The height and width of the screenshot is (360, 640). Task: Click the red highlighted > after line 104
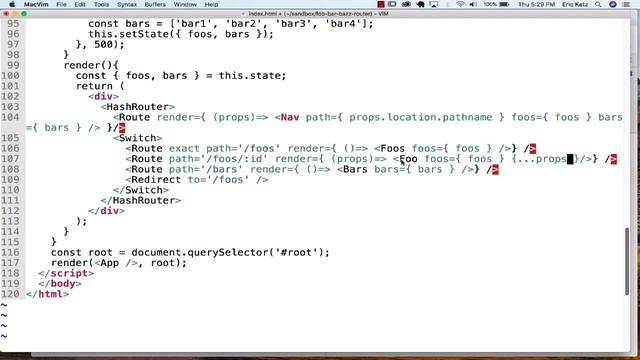[x=122, y=128]
